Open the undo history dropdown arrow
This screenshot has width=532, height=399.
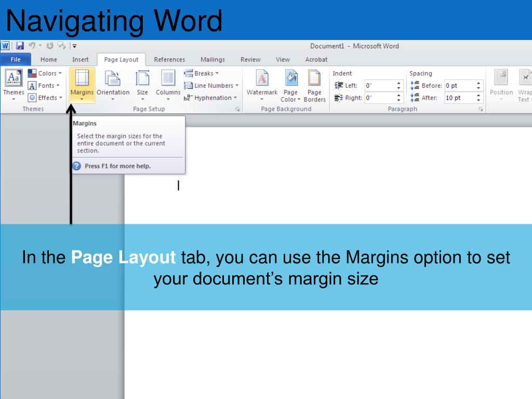click(40, 46)
